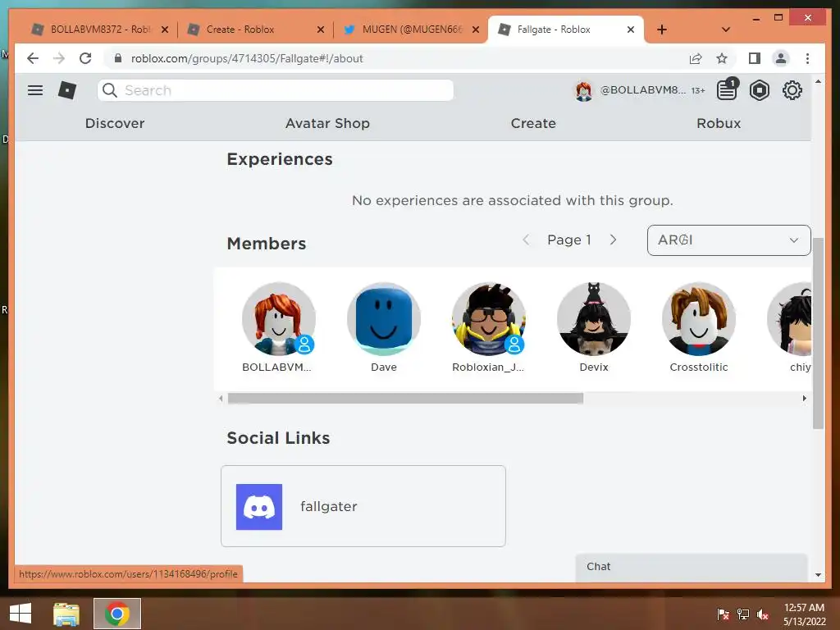
Task: Open new tab with plus button
Action: pyautogui.click(x=662, y=30)
